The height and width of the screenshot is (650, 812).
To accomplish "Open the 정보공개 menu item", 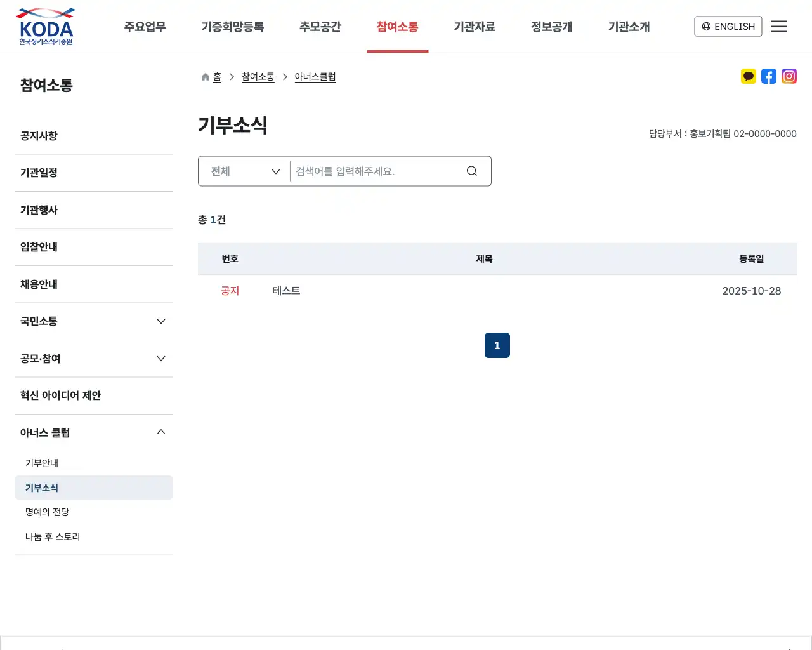I will [551, 26].
